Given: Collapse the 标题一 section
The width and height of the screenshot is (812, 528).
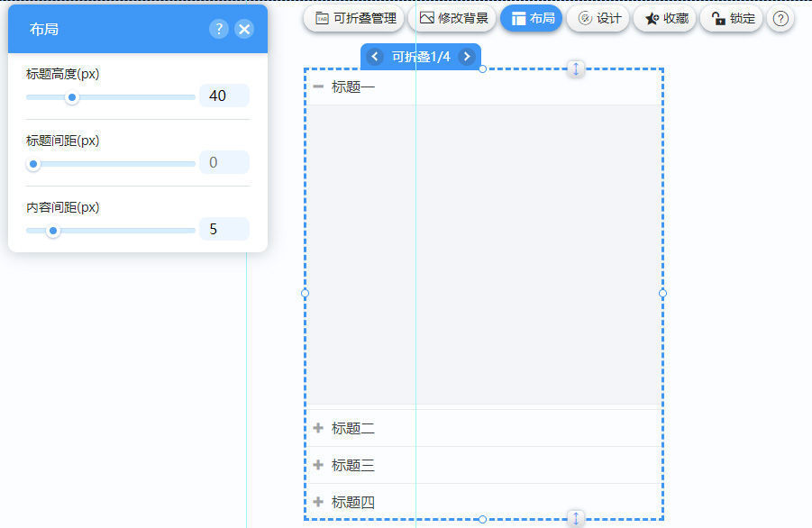Looking at the screenshot, I should coord(318,86).
